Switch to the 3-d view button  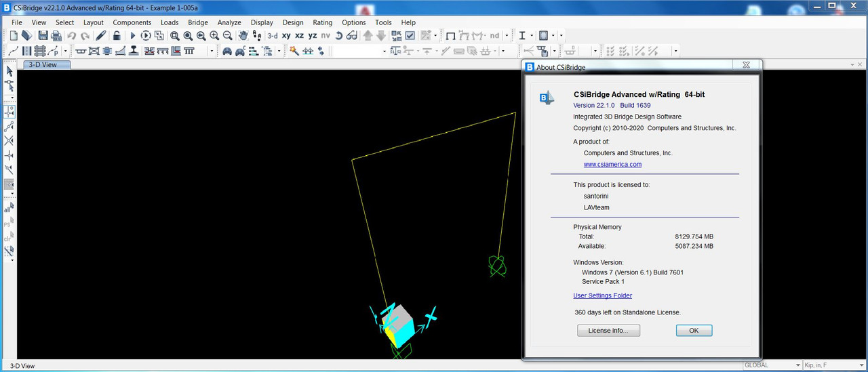coord(272,35)
